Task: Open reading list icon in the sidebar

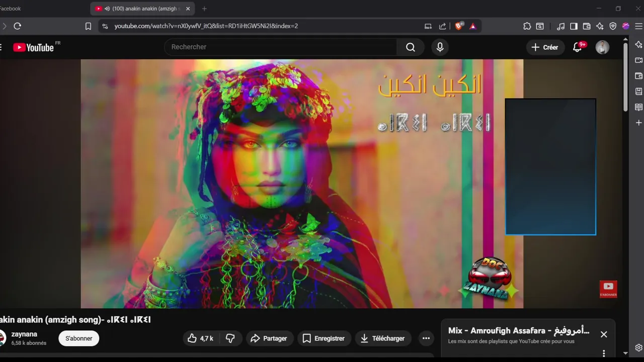Action: click(x=638, y=107)
